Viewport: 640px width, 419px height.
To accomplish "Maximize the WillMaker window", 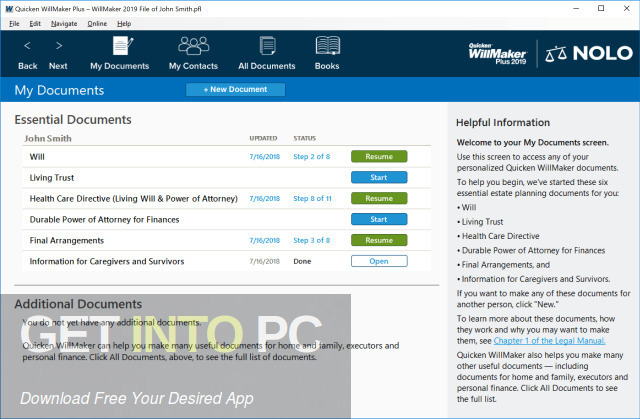I will (x=601, y=9).
